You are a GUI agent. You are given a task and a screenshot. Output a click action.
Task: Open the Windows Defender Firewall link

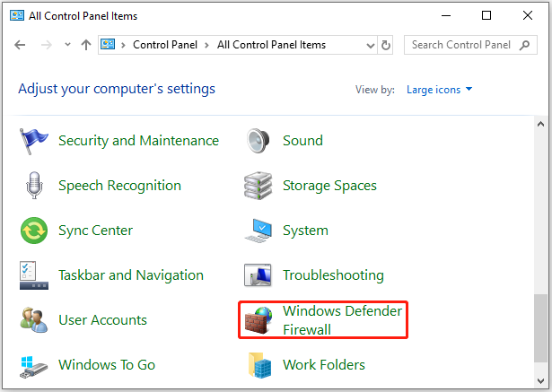(342, 320)
